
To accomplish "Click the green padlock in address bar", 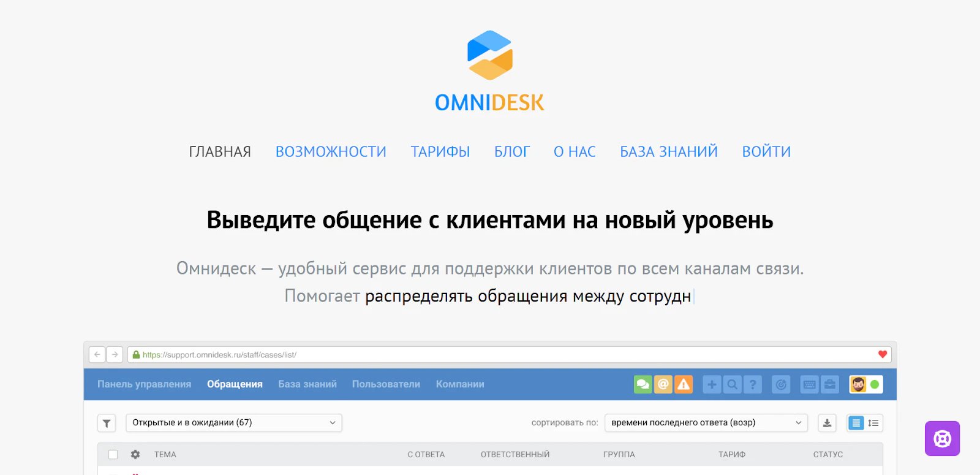I will [136, 354].
